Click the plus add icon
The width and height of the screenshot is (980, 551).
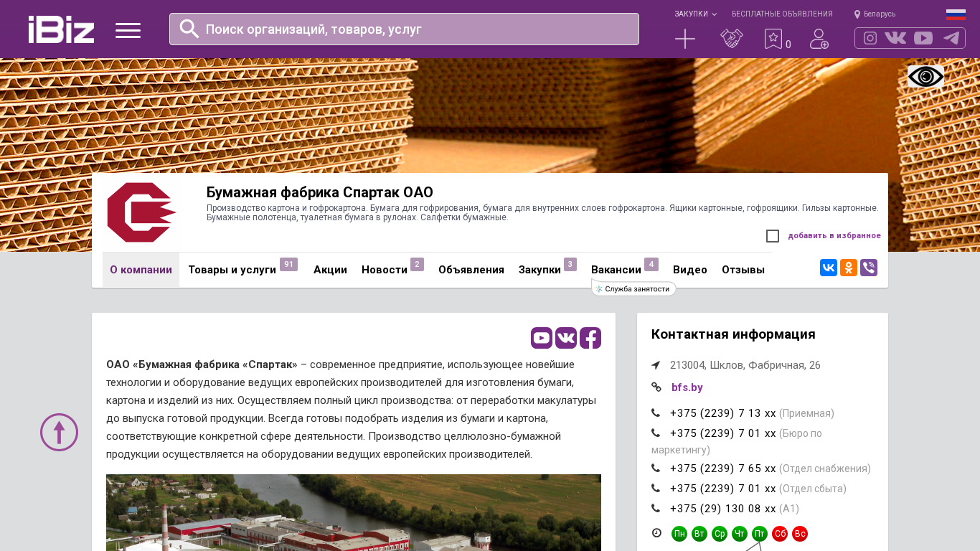[x=685, y=39]
